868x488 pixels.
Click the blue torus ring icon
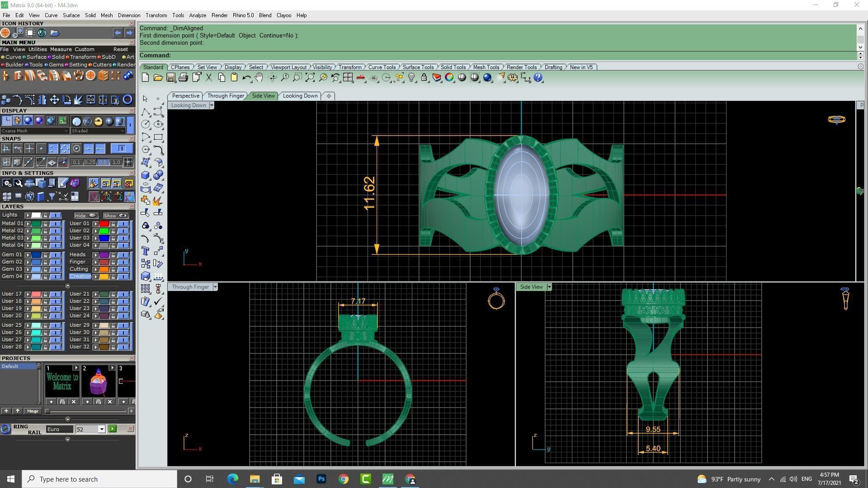pyautogui.click(x=127, y=100)
